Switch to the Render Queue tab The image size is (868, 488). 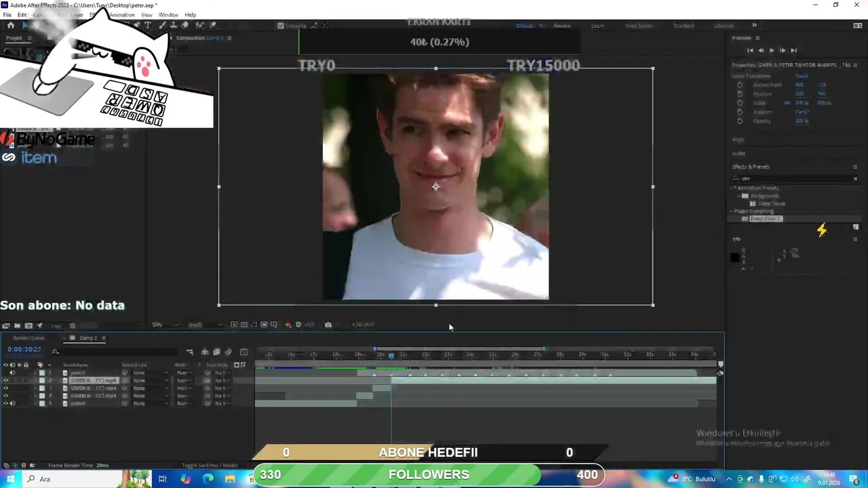pos(29,338)
